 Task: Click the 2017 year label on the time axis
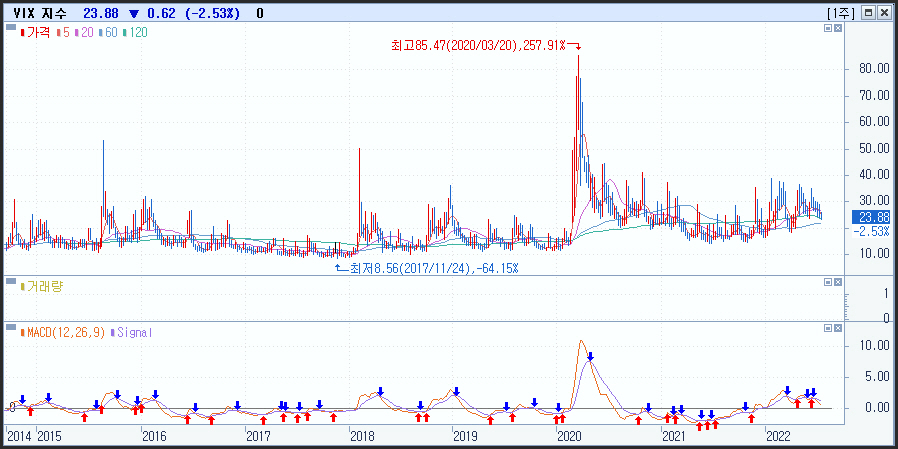(x=259, y=436)
